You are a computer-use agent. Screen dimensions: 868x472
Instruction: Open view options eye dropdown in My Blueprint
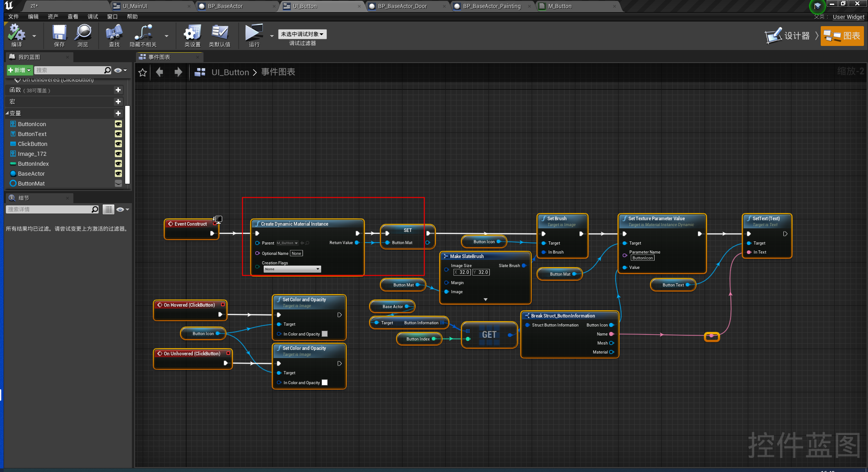[121, 70]
